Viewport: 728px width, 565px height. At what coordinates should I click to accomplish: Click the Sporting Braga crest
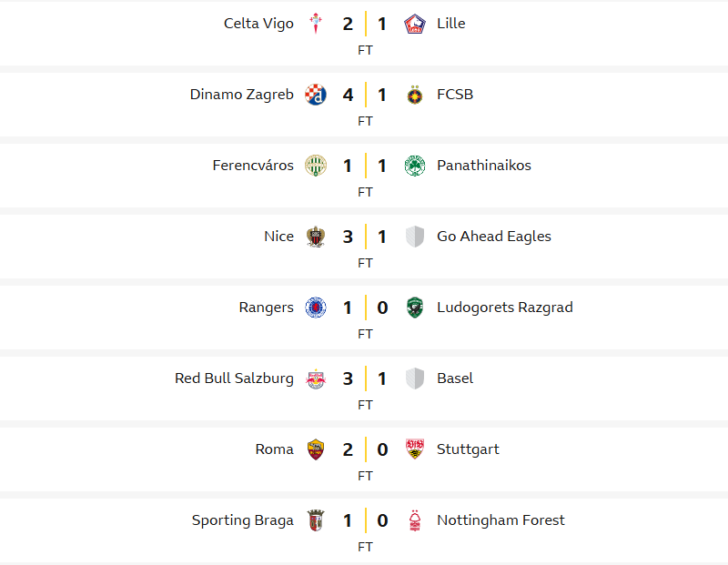[x=316, y=520]
